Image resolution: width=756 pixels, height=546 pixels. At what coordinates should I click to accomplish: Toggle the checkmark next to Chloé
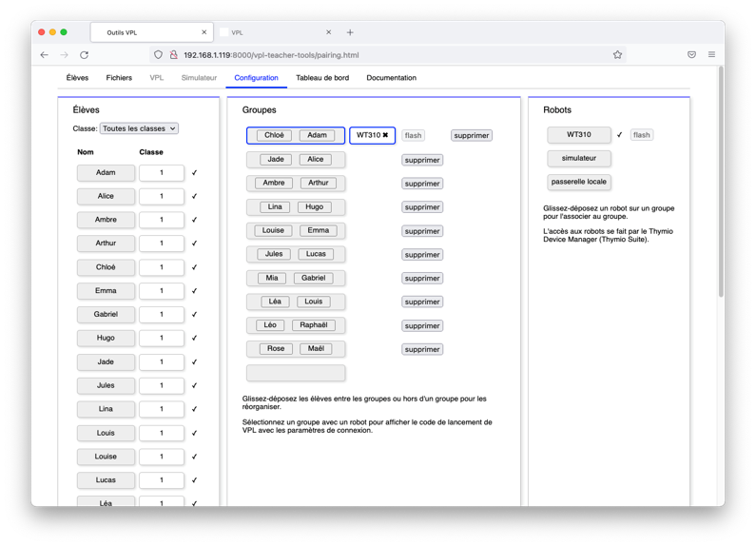coord(194,267)
